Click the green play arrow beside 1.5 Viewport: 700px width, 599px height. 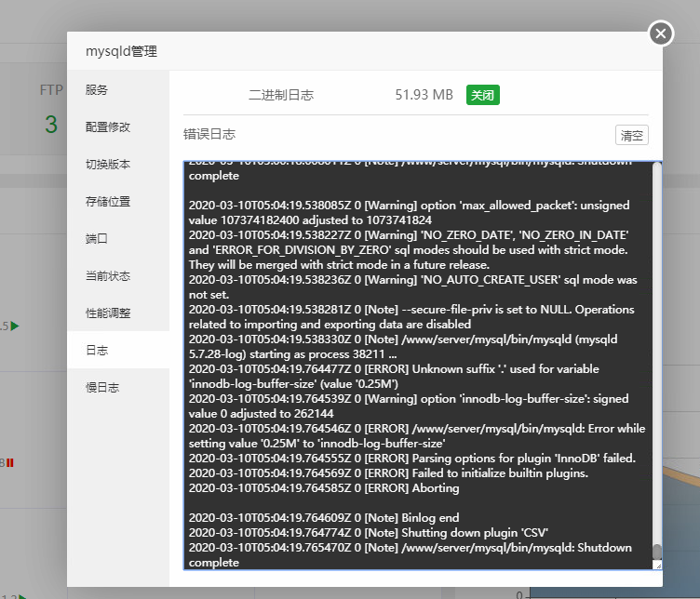click(x=15, y=326)
